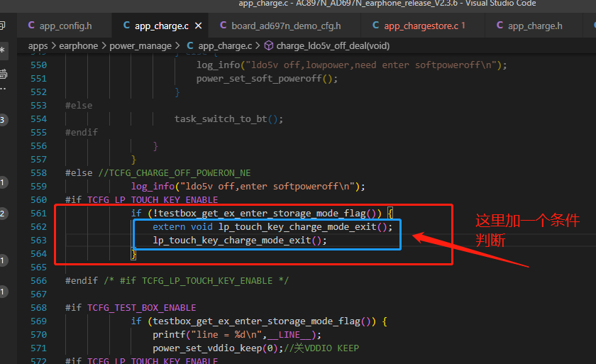Click the apps breadcrumb segment

[38, 46]
